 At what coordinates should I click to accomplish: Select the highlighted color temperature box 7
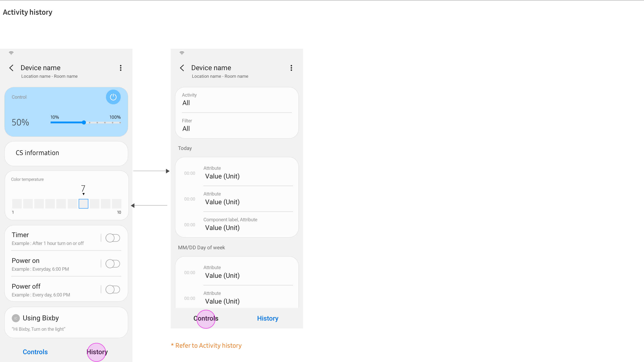83,204
